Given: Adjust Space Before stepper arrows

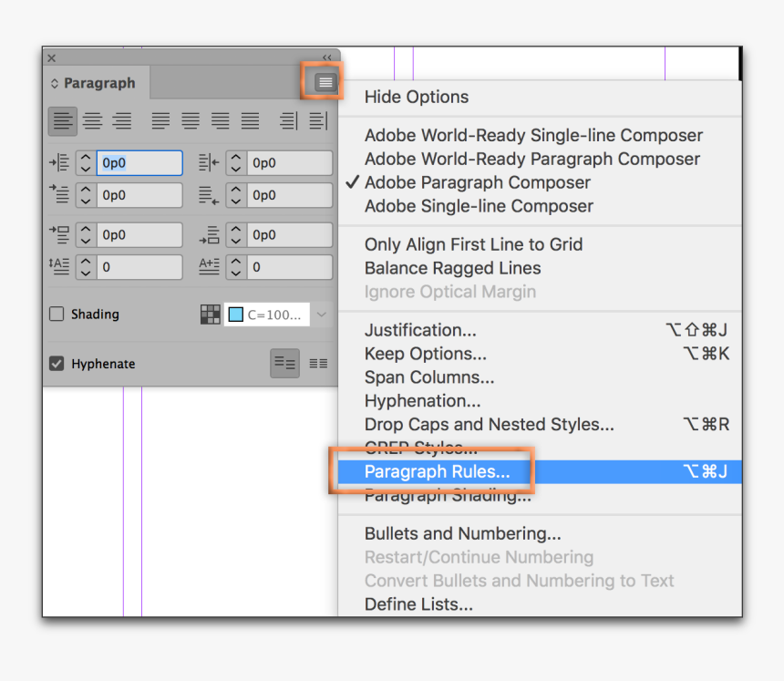Looking at the screenshot, I should pyautogui.click(x=86, y=235).
